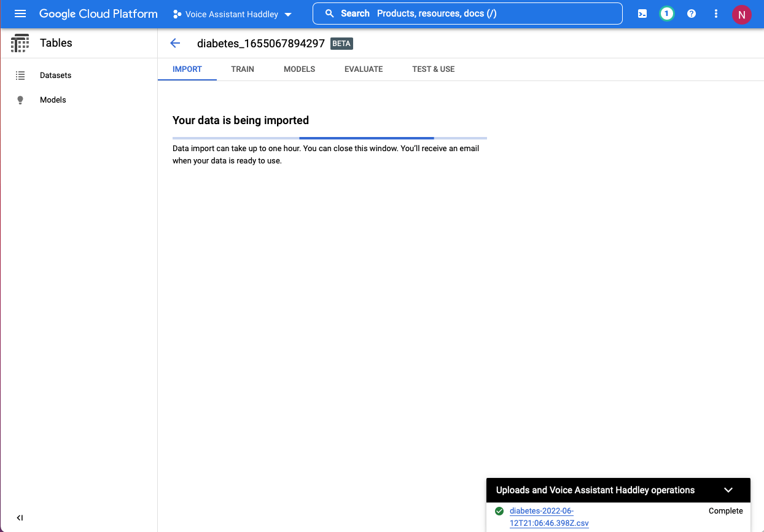This screenshot has height=532, width=764.
Task: Click the data import progress bar
Action: click(330, 138)
